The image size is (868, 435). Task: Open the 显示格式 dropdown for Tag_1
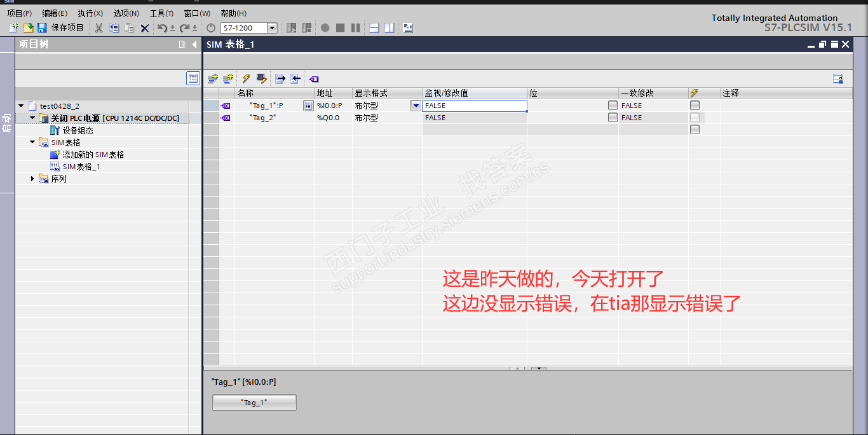pyautogui.click(x=416, y=106)
